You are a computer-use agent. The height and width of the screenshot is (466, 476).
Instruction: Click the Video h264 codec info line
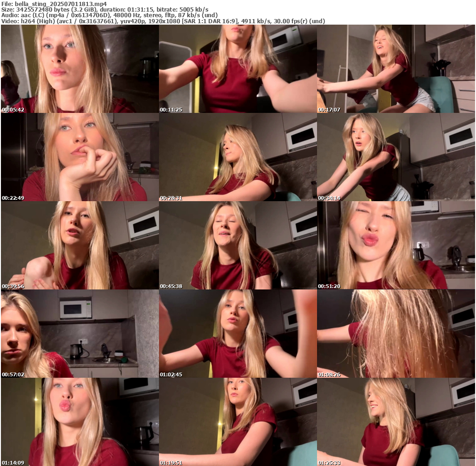pos(163,21)
